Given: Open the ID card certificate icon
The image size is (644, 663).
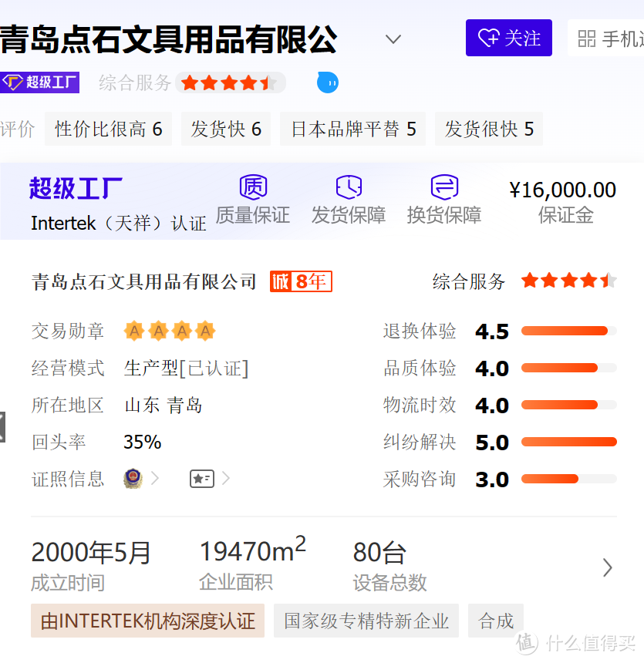Looking at the screenshot, I should click(201, 479).
